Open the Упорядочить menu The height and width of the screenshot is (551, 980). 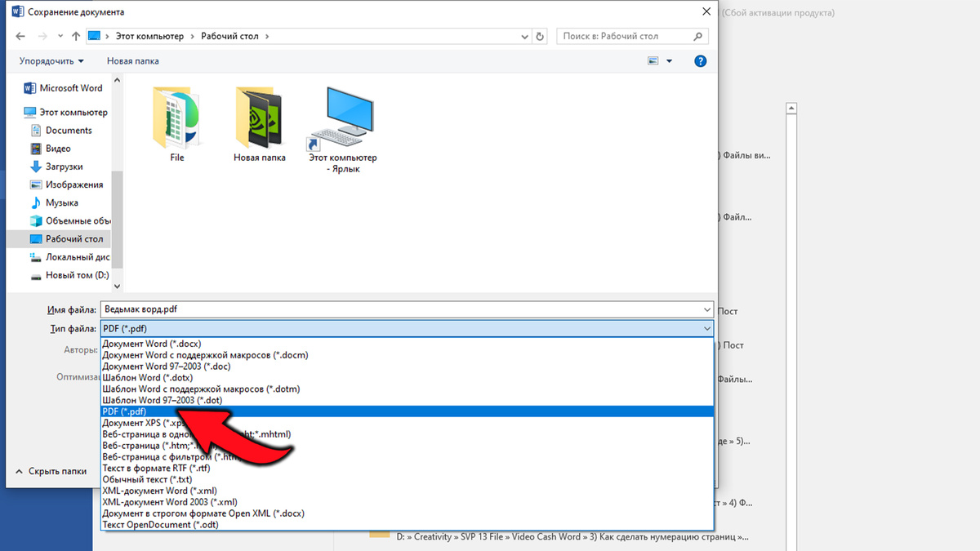[51, 61]
